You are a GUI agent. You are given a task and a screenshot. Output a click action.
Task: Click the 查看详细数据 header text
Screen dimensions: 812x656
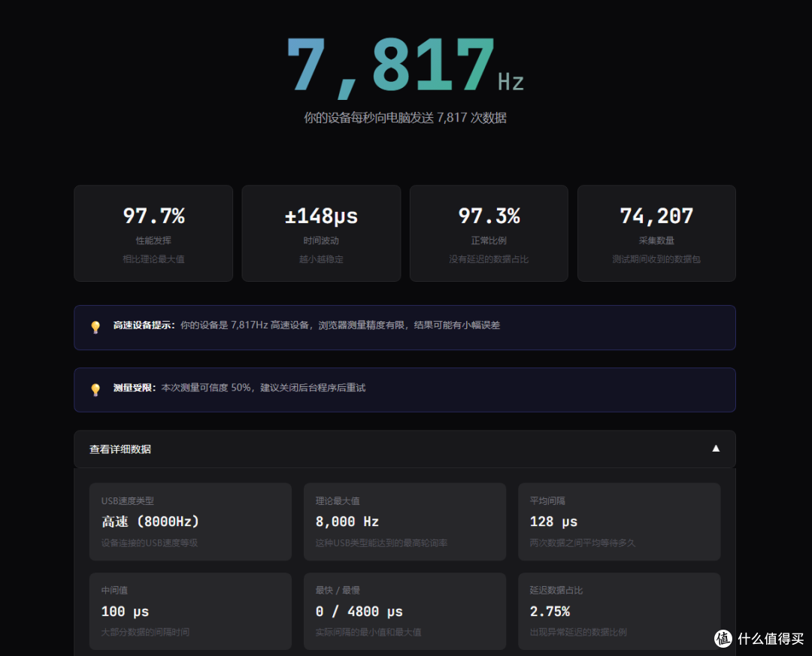(120, 449)
